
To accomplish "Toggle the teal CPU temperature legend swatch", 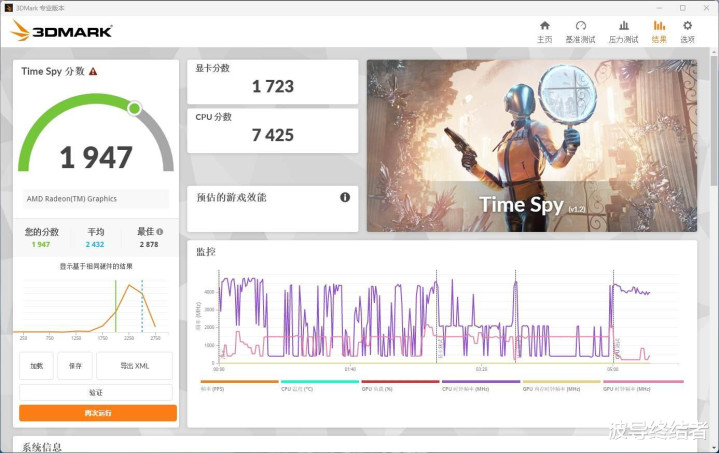I will (320, 381).
